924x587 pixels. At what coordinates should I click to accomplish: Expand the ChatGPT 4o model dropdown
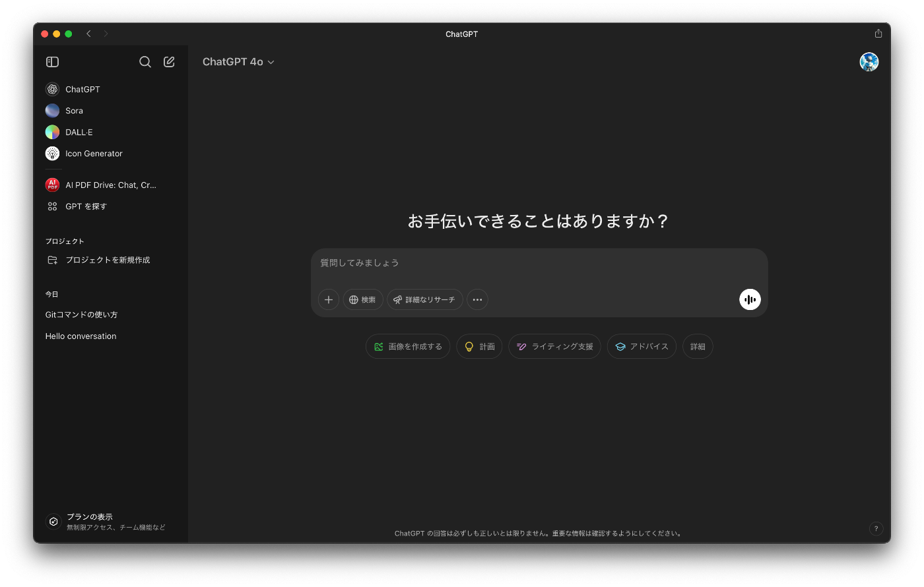click(238, 62)
